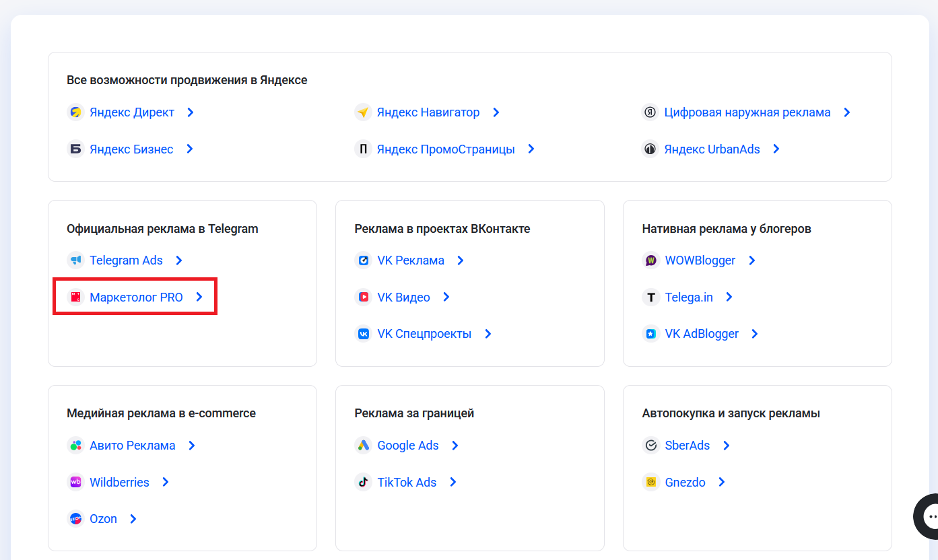Click the VK Реклама icon
This screenshot has height=560, width=938.
click(363, 260)
